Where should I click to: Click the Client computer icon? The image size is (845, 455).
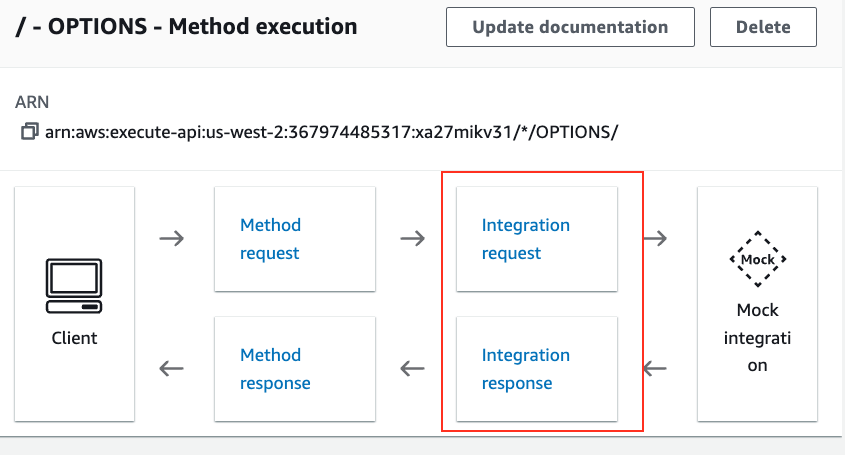[74, 286]
